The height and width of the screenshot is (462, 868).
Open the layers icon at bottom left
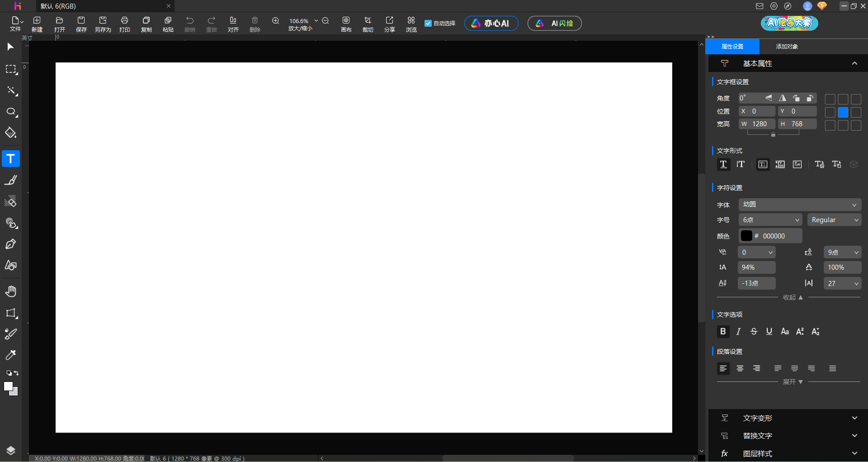pos(11,450)
